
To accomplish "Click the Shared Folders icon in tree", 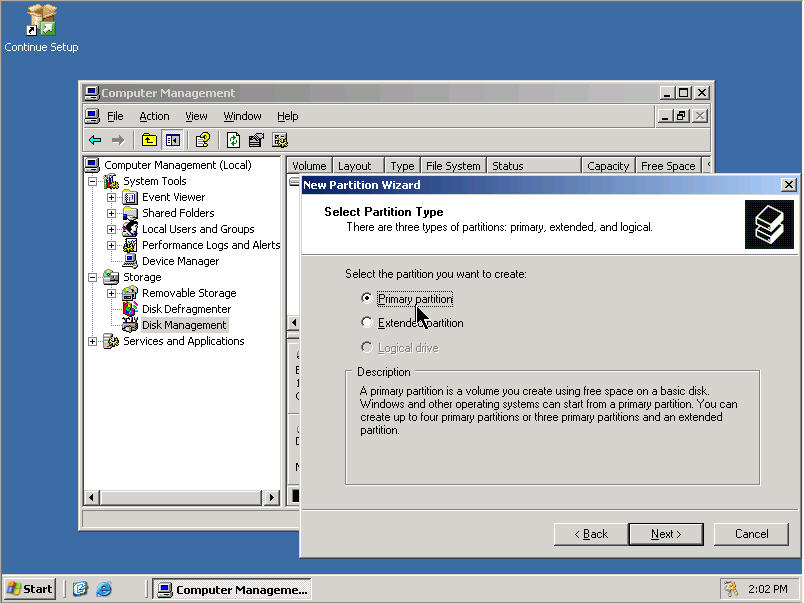I will click(130, 213).
